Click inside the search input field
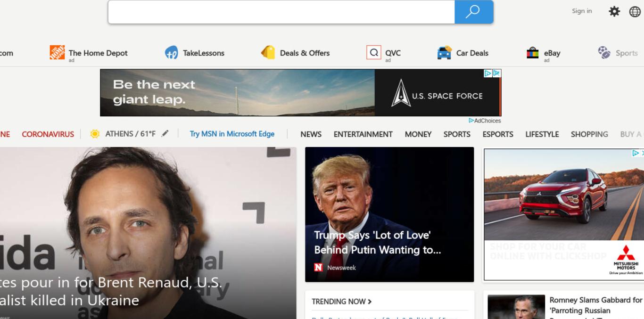This screenshot has width=644, height=319. 281,12
